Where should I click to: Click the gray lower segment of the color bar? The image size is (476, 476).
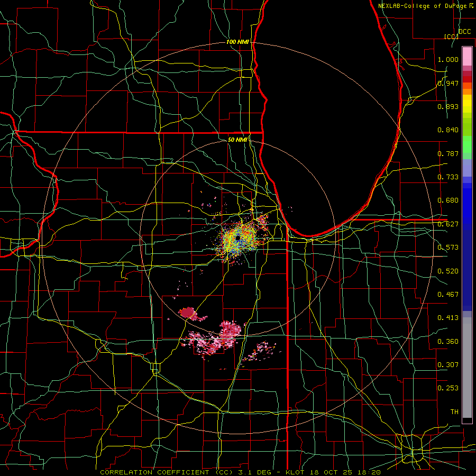tap(467, 368)
